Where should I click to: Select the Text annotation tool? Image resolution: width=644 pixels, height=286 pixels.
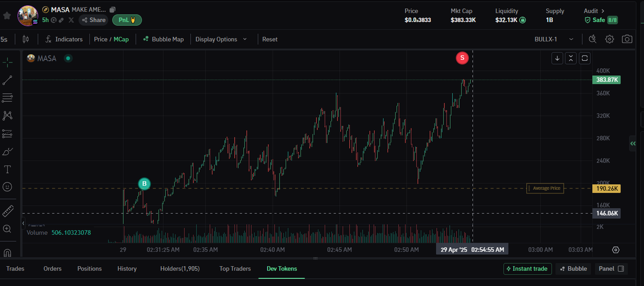point(8,169)
